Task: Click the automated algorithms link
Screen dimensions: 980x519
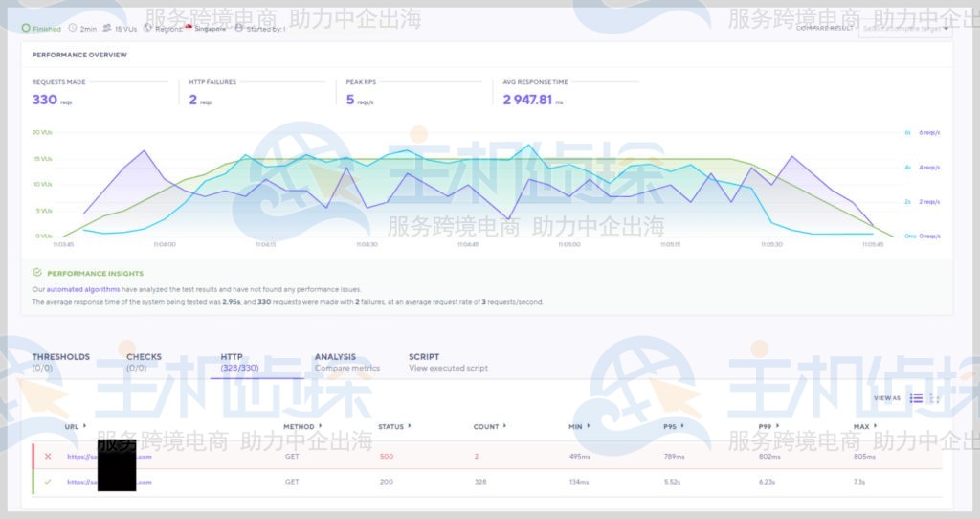Action: (x=84, y=289)
